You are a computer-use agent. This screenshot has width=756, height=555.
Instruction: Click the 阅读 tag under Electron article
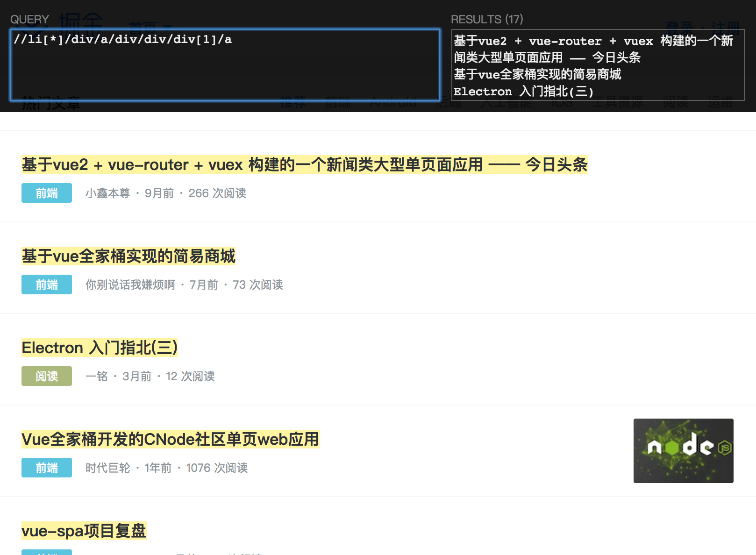point(47,376)
